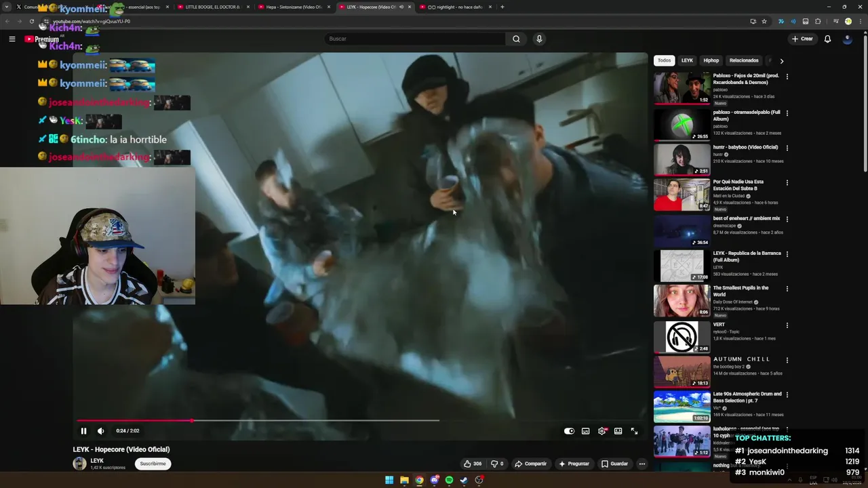Open Spotify from the taskbar

coord(449,480)
